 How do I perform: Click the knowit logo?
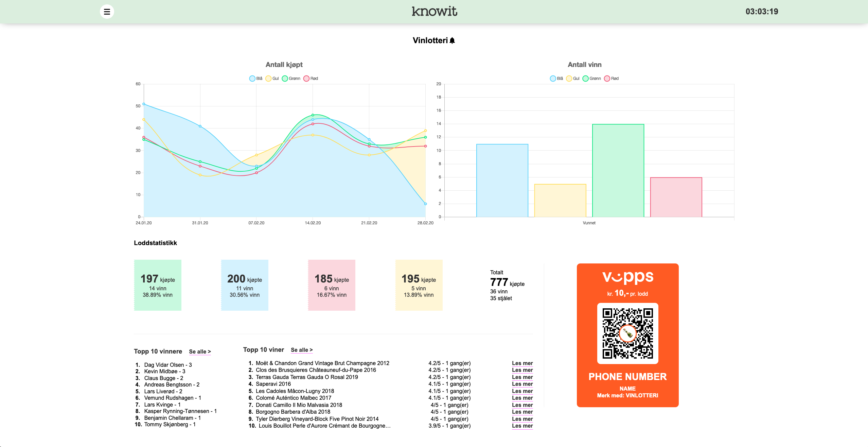click(434, 12)
